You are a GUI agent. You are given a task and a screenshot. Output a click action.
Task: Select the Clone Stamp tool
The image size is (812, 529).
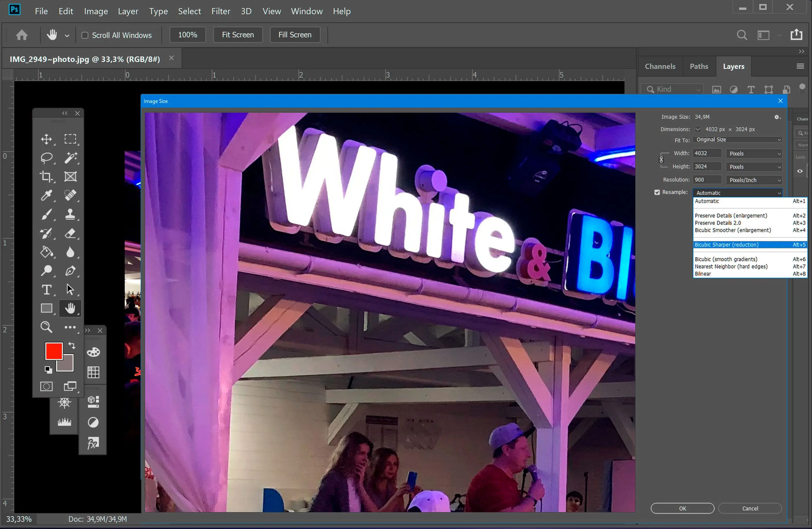click(70, 214)
